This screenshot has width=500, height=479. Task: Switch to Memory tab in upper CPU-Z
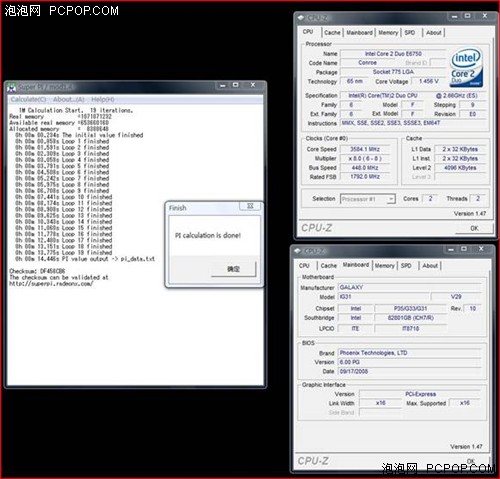point(388,33)
